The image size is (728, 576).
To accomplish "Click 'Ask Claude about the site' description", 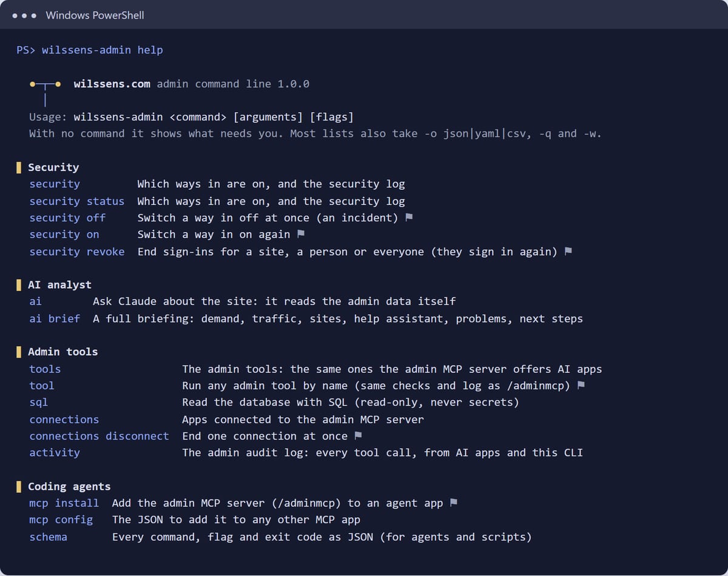I will point(274,301).
